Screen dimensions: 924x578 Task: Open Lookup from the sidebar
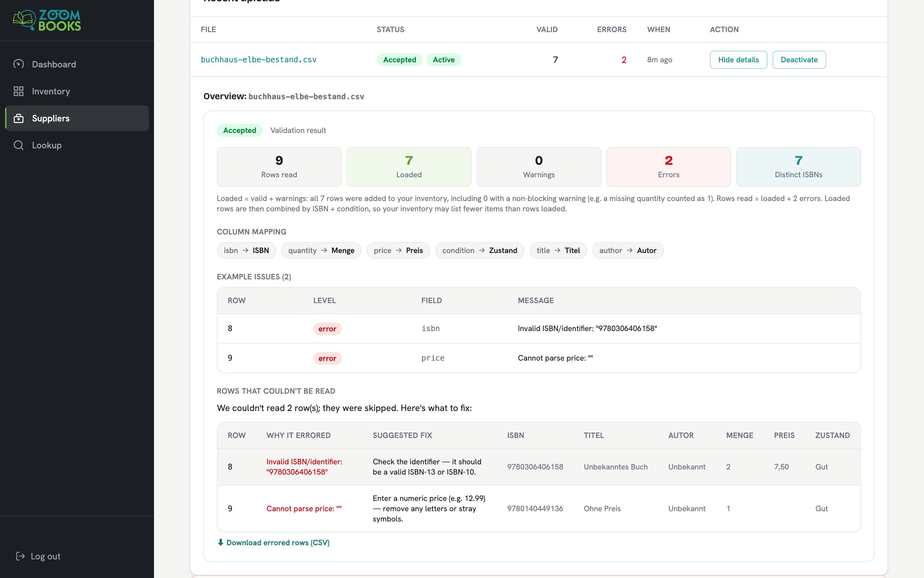(x=77, y=145)
